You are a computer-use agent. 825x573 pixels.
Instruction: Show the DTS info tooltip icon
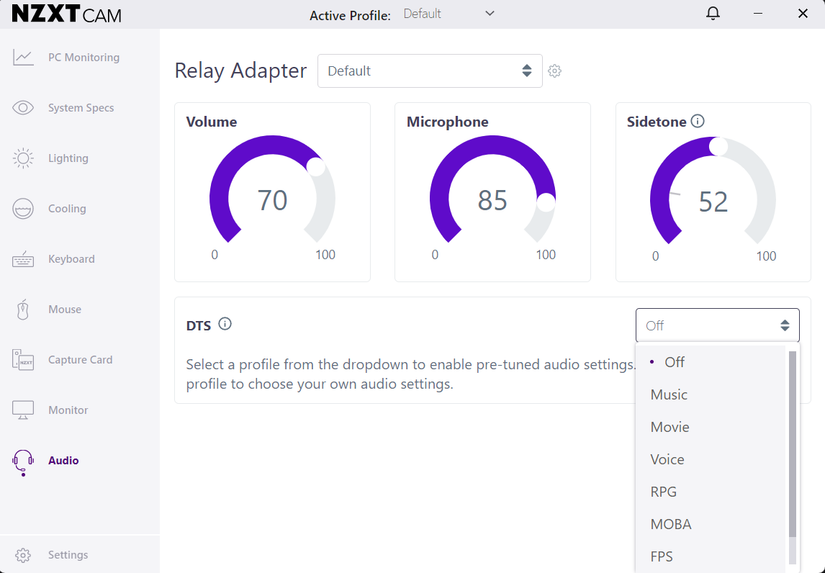tap(225, 324)
